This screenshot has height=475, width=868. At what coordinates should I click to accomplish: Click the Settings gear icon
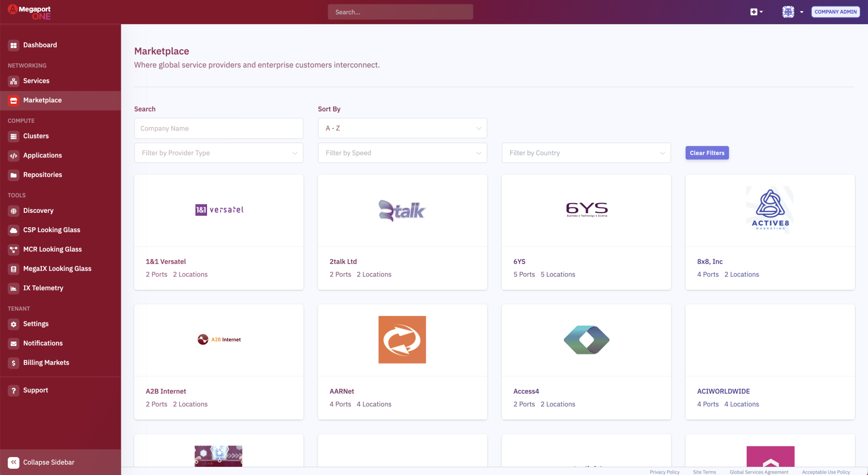(x=14, y=324)
